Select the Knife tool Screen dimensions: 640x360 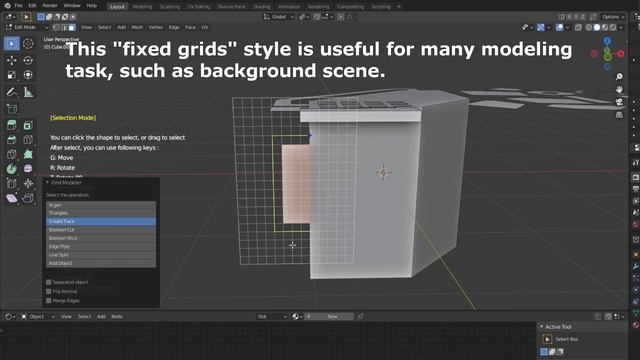click(11, 154)
